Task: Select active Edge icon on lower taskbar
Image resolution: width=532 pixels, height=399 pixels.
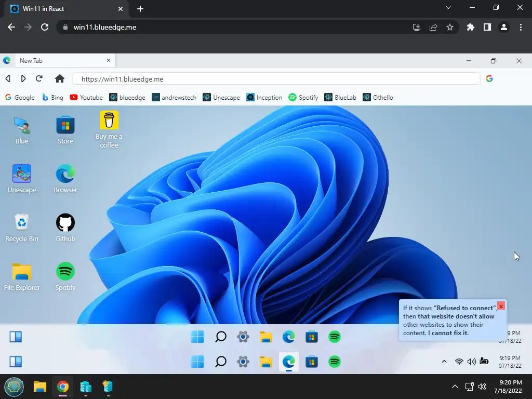Action: 289,362
